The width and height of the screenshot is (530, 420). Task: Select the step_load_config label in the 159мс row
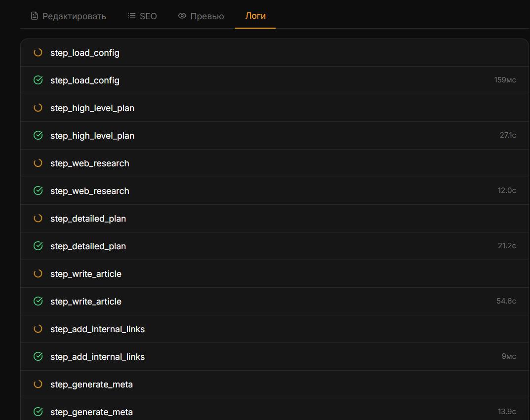coord(85,80)
